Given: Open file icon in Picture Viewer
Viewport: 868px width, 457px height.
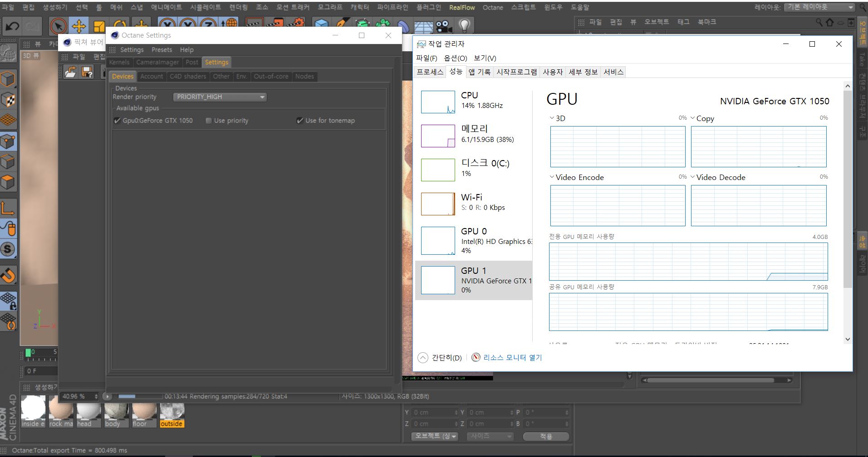Looking at the screenshot, I should [70, 72].
